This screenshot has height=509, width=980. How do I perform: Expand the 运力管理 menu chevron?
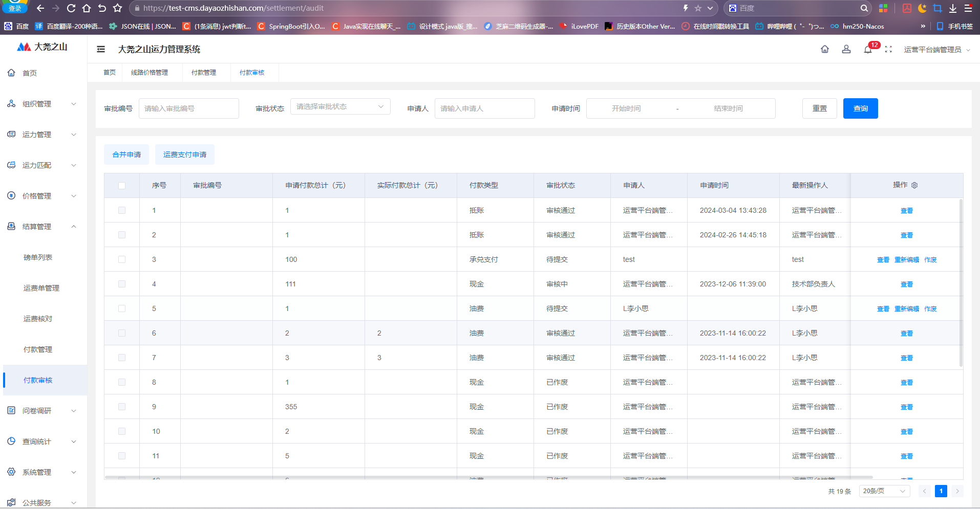point(74,135)
